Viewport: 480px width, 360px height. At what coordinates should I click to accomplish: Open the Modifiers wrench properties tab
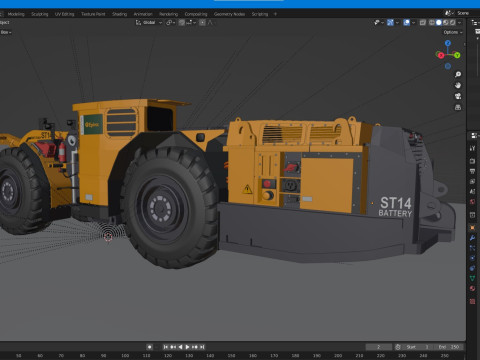coord(472,238)
